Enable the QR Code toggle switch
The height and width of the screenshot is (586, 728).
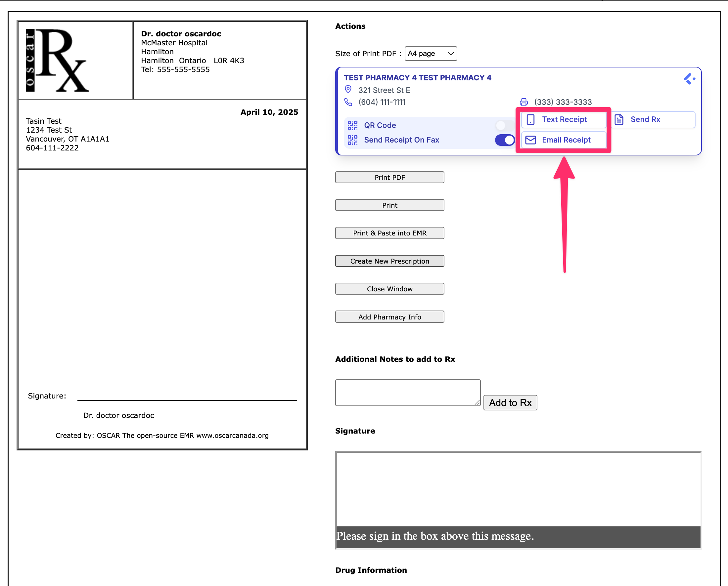504,125
